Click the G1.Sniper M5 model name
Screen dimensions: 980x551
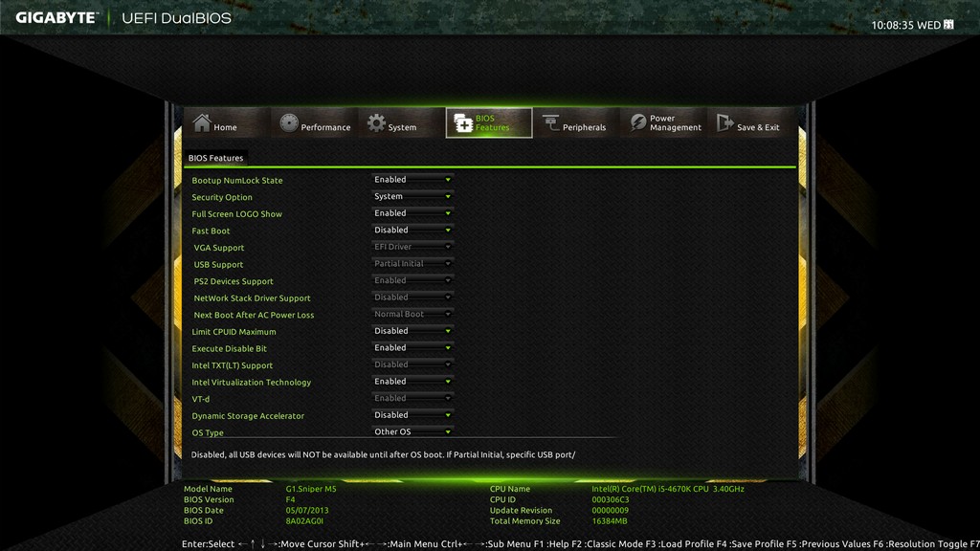(311, 489)
